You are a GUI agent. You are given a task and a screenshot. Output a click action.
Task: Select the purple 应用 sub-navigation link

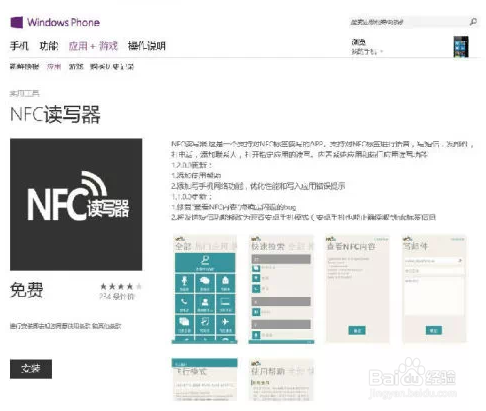[x=54, y=67]
